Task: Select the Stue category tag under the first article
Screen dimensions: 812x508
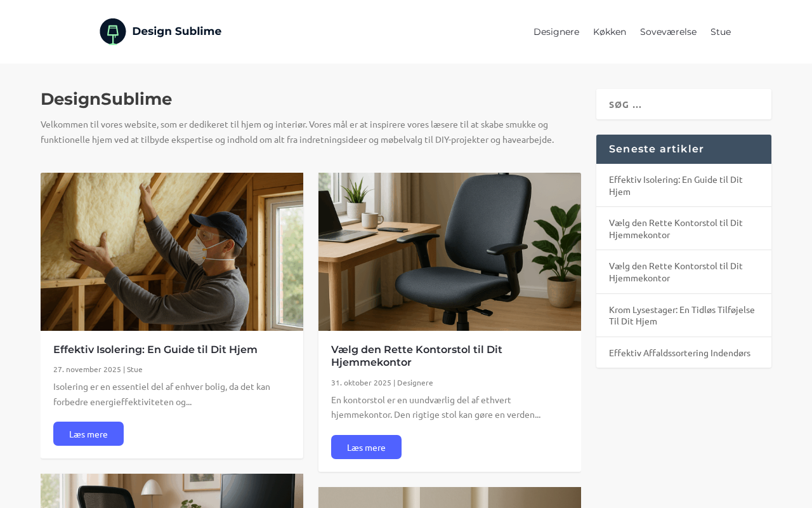Action: tap(134, 369)
